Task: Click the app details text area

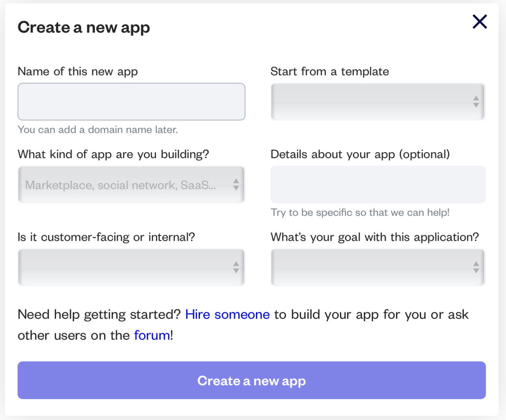Action: (x=378, y=184)
